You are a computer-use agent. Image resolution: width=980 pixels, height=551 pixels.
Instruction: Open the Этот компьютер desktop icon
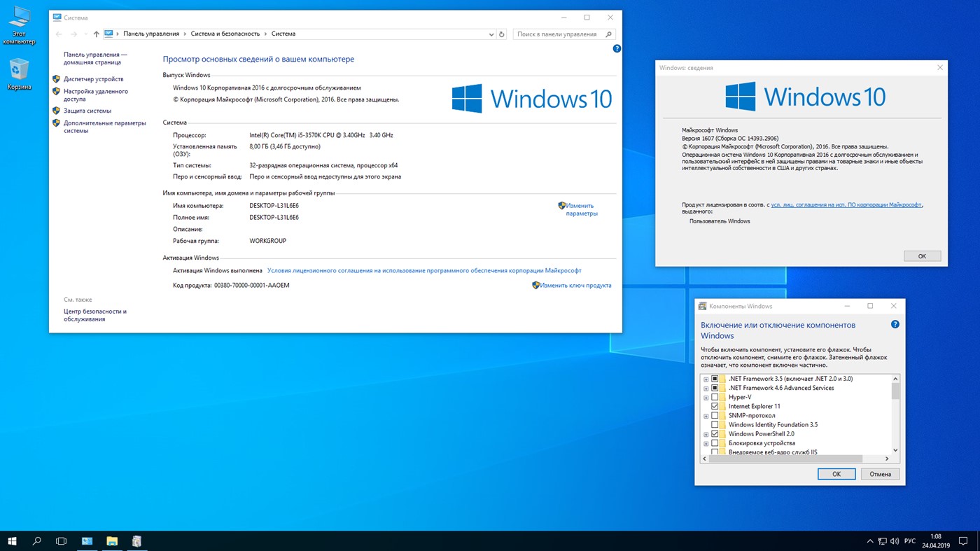pos(19,25)
